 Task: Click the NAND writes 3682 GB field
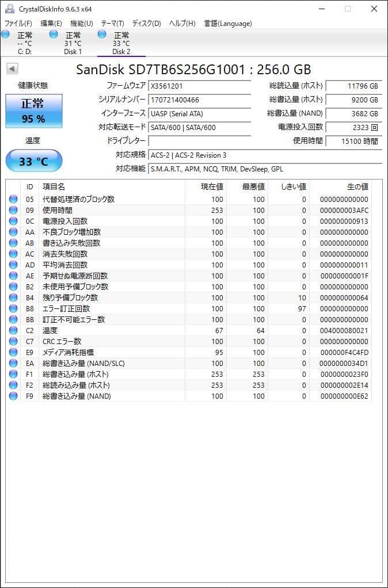354,113
